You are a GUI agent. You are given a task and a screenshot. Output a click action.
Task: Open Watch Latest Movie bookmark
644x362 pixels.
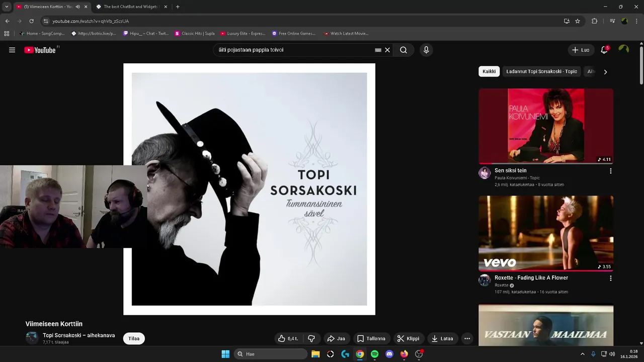click(x=346, y=34)
